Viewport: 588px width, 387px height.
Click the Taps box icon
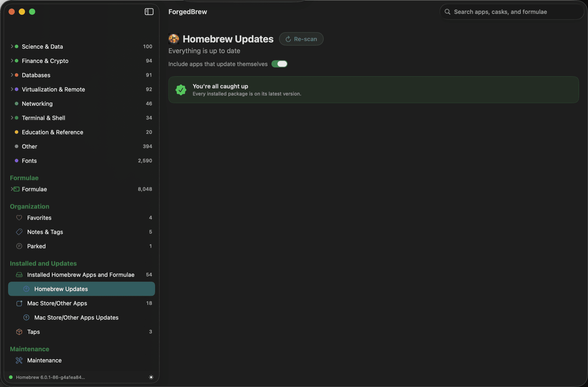[19, 332]
